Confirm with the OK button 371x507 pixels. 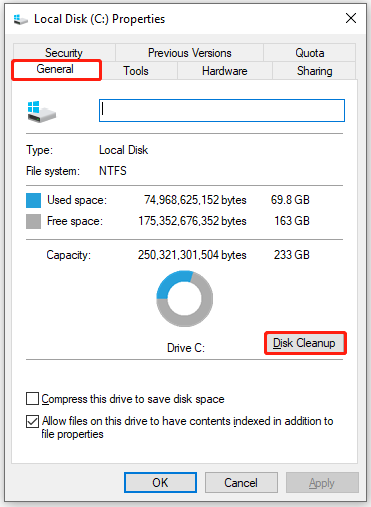160,482
